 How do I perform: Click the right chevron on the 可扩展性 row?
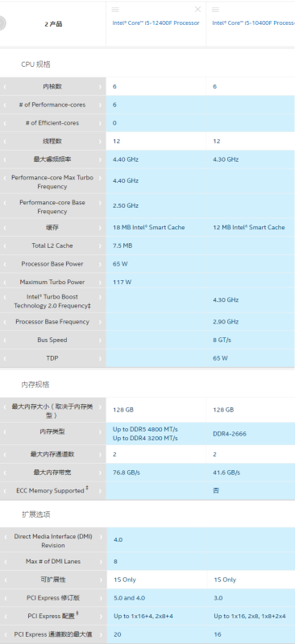(101, 580)
